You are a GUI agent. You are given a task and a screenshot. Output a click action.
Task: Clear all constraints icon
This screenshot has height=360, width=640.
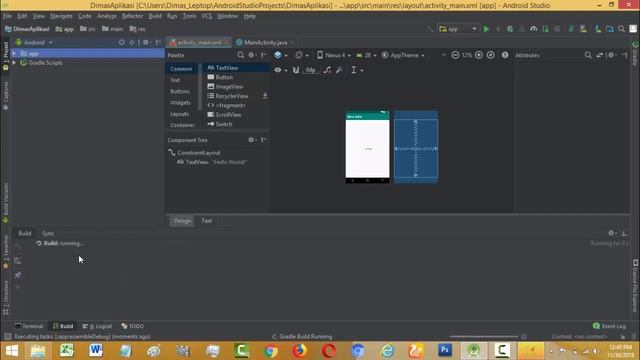[327, 70]
